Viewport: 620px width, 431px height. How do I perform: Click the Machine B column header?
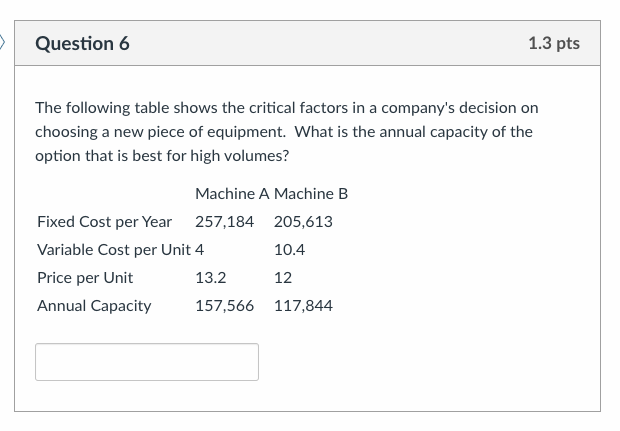click(x=311, y=193)
